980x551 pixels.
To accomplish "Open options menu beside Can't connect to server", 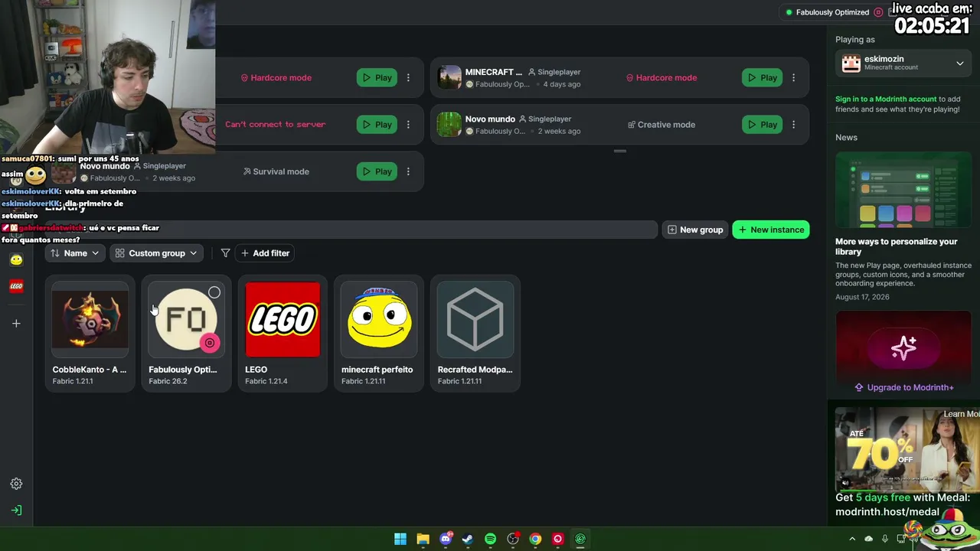I will click(x=408, y=125).
